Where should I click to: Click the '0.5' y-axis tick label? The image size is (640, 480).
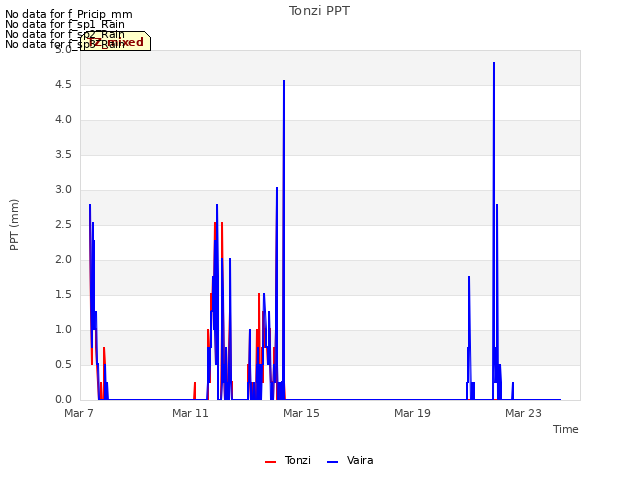tap(63, 365)
